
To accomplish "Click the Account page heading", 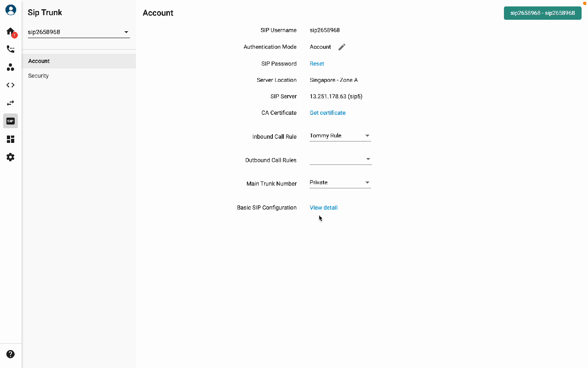I will 158,13.
